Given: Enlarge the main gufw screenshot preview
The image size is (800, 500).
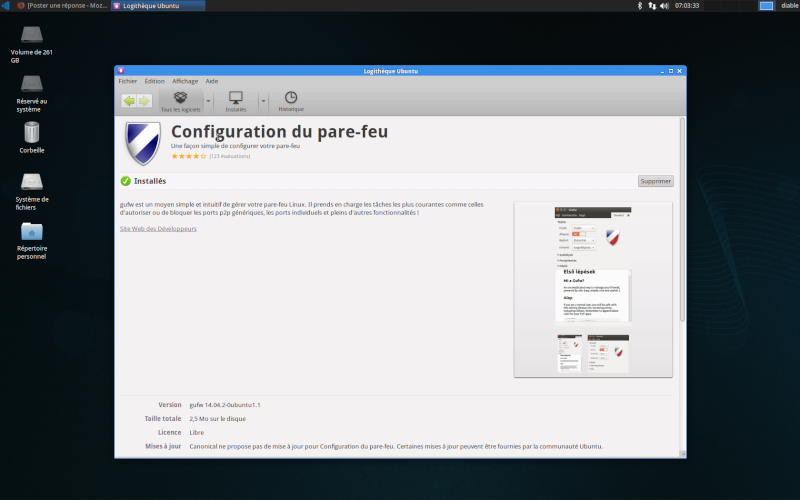Looking at the screenshot, I should 593,265.
